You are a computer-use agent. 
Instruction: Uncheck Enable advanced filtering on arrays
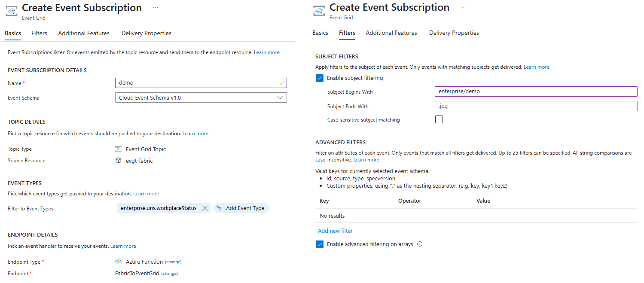point(320,244)
